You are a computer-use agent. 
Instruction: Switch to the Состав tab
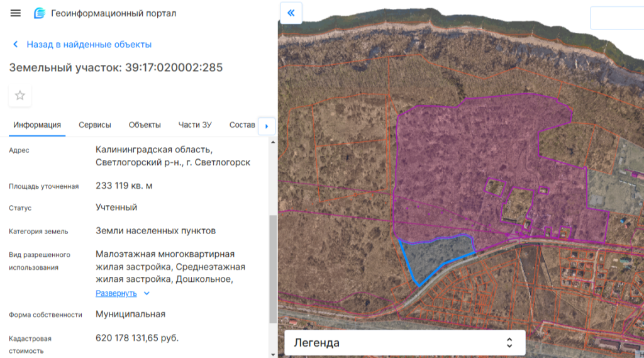242,125
